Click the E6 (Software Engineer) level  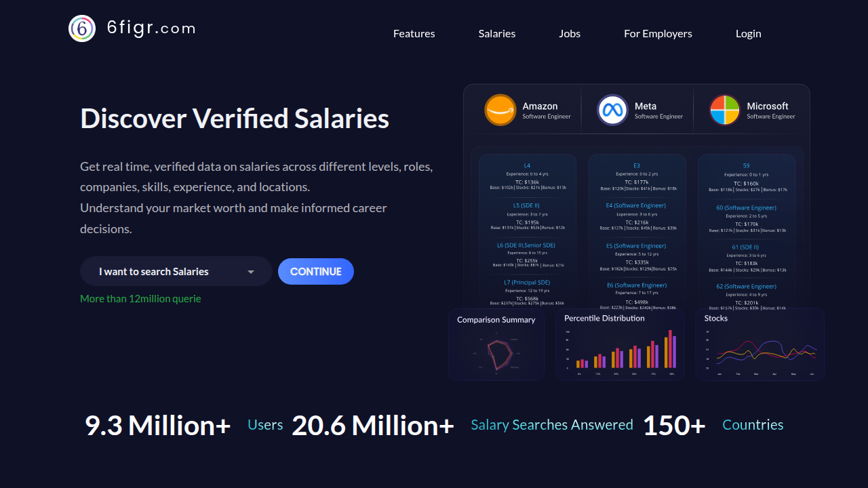click(636, 285)
